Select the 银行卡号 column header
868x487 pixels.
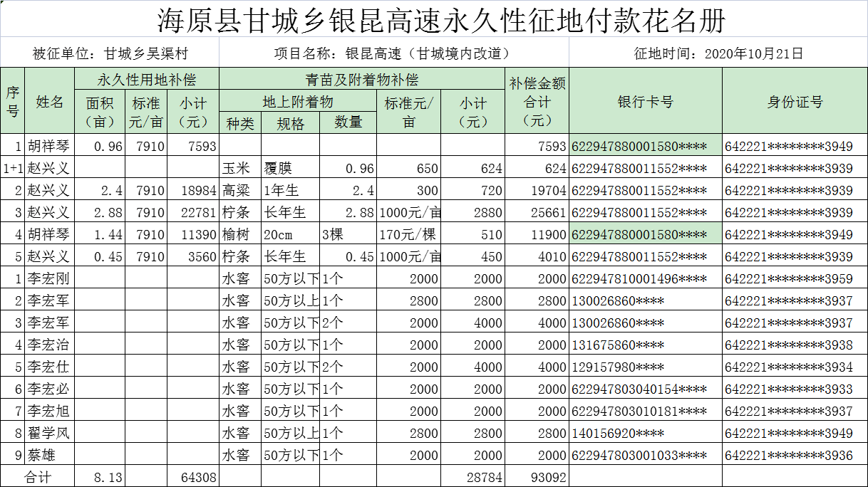point(645,101)
